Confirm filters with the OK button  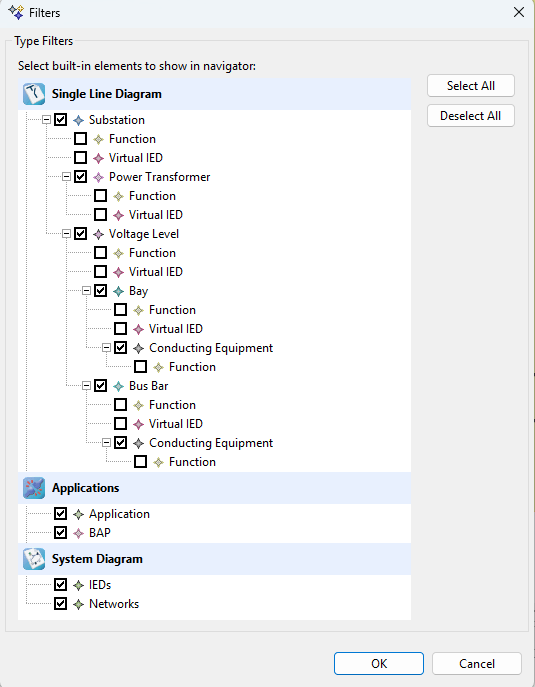379,663
